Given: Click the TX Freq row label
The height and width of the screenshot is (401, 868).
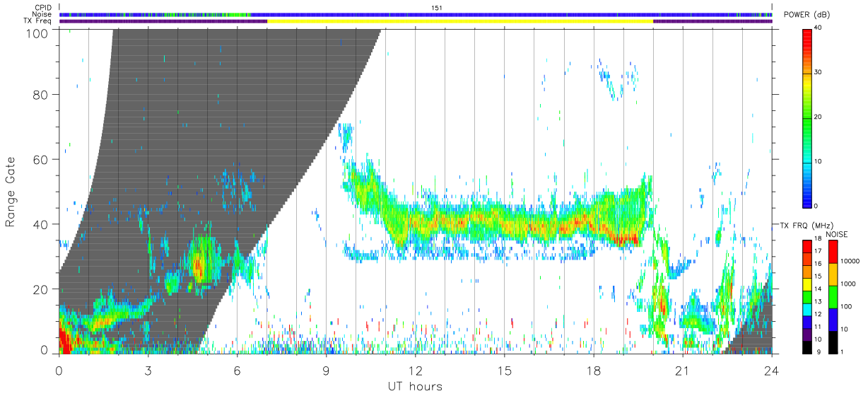Looking at the screenshot, I should [x=38, y=21].
